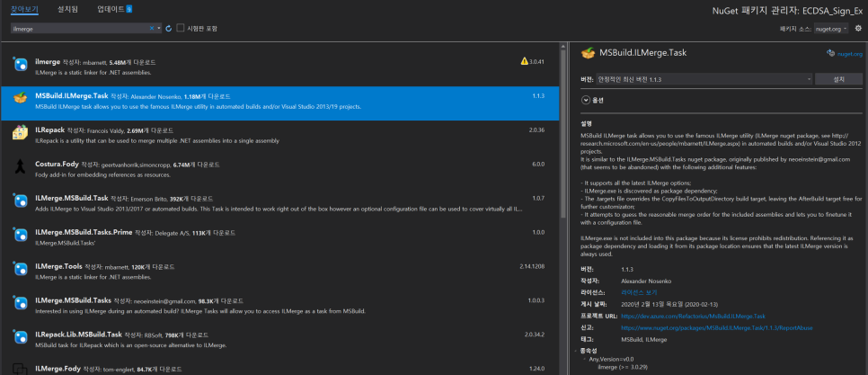
Task: Click the ILMerge.Tools package icon
Action: [x=21, y=269]
